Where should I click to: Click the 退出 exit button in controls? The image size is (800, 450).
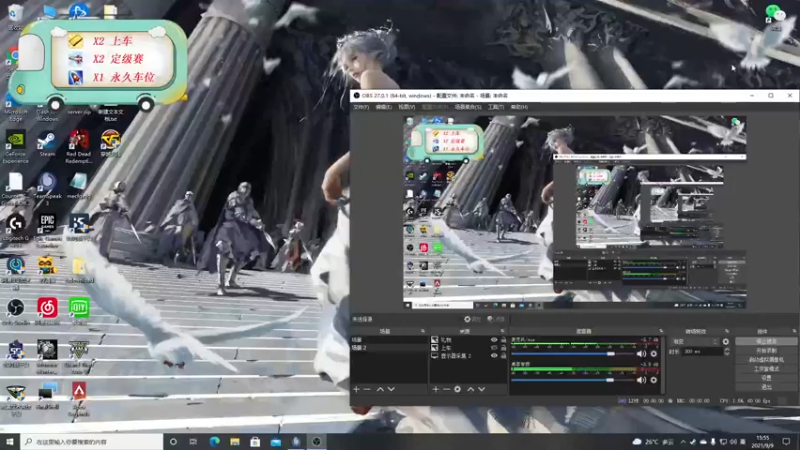[x=766, y=387]
